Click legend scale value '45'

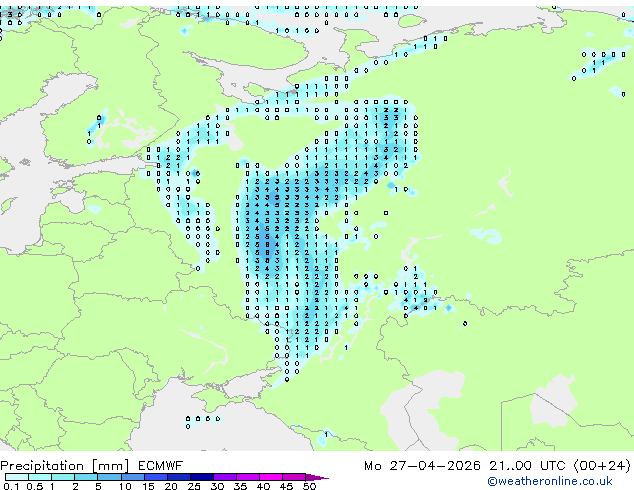click(286, 486)
